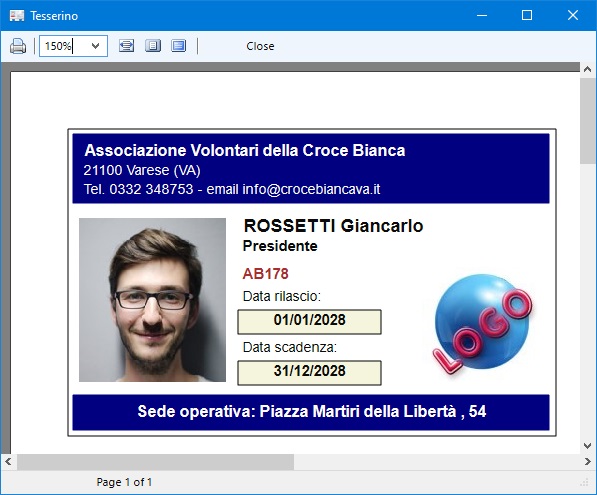Select the whole page view icon
The image size is (597, 495).
153,46
